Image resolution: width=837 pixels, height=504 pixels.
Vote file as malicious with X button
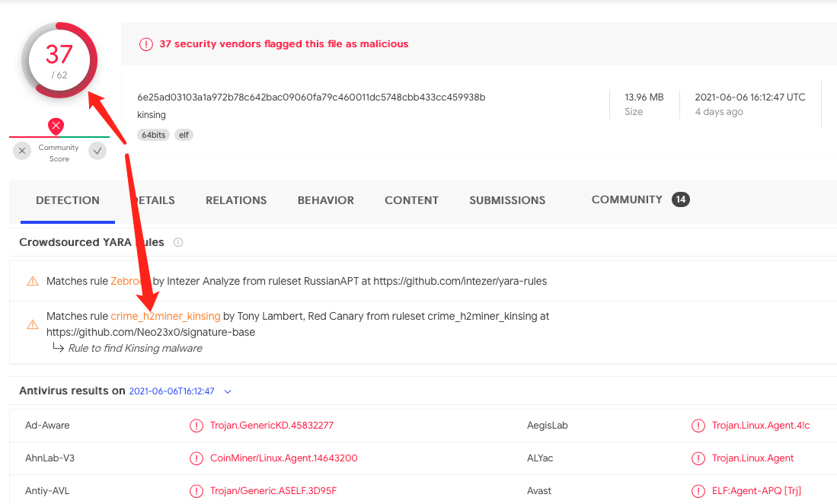pyautogui.click(x=22, y=151)
